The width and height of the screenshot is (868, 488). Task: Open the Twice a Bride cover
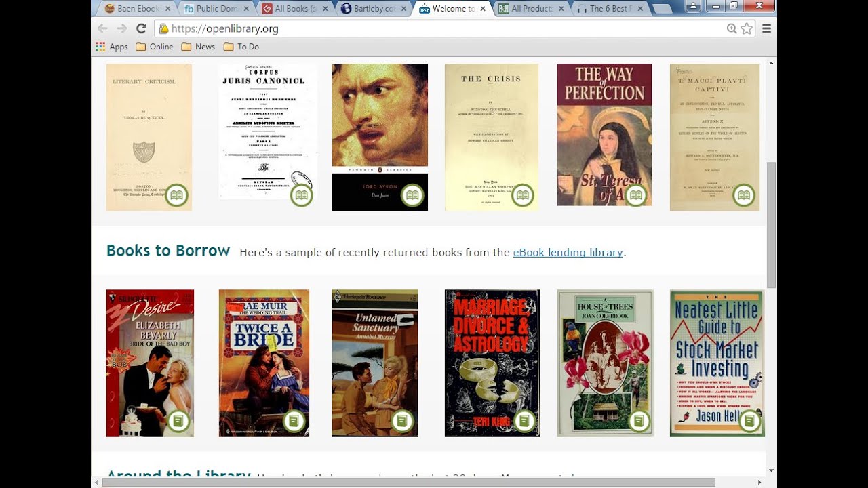pyautogui.click(x=264, y=363)
